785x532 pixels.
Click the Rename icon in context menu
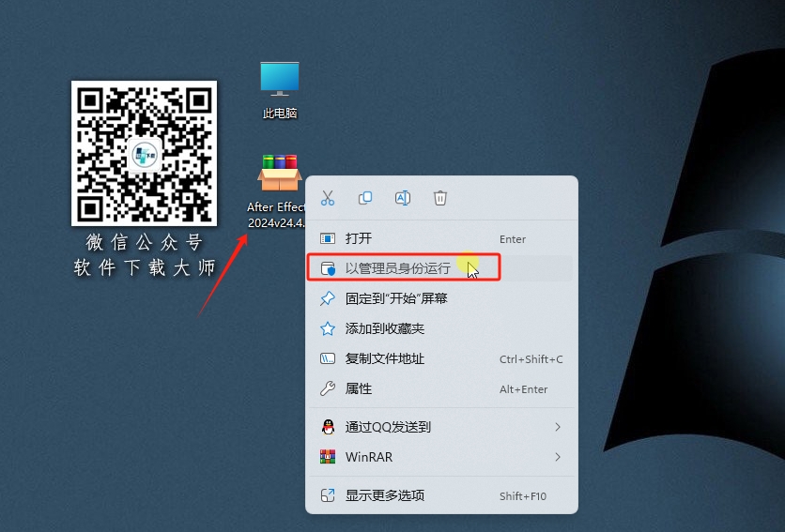tap(403, 198)
